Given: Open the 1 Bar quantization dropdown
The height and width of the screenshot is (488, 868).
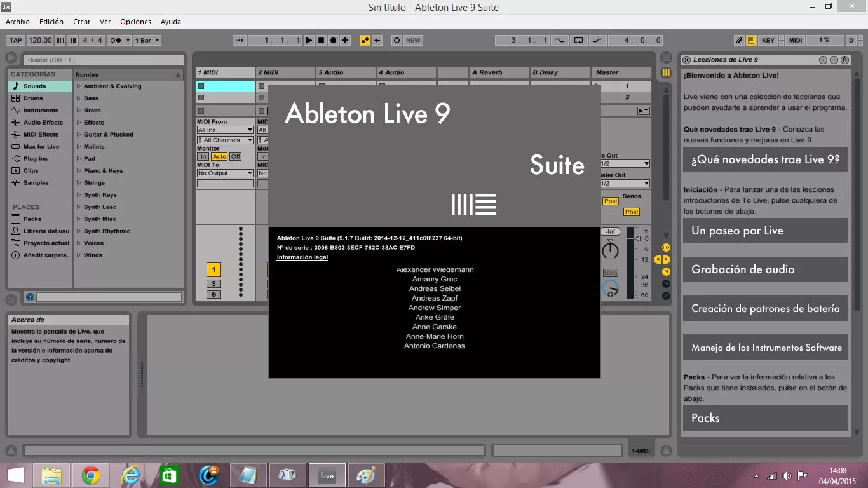Looking at the screenshot, I should (147, 40).
